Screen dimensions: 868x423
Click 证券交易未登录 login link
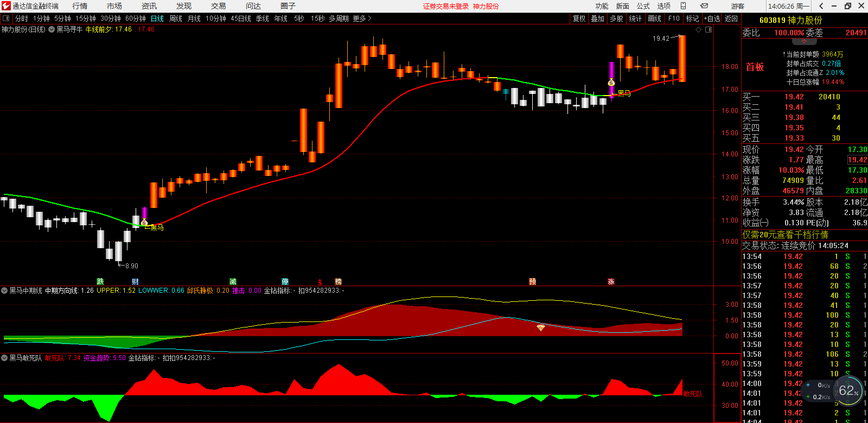point(446,7)
